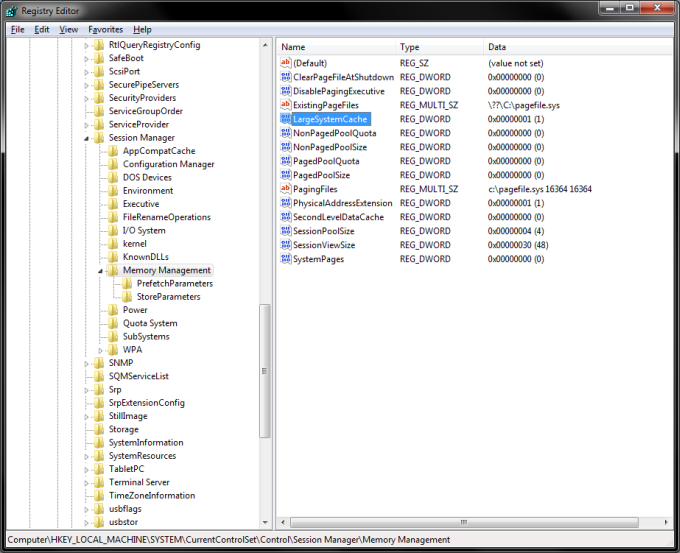This screenshot has width=680, height=553.
Task: Collapse the Memory Management tree node
Action: (100, 271)
